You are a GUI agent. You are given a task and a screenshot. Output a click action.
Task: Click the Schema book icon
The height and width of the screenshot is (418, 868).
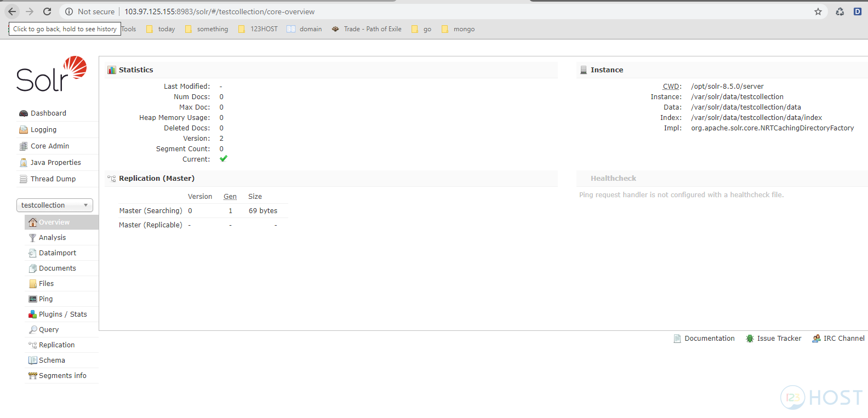pyautogui.click(x=33, y=360)
